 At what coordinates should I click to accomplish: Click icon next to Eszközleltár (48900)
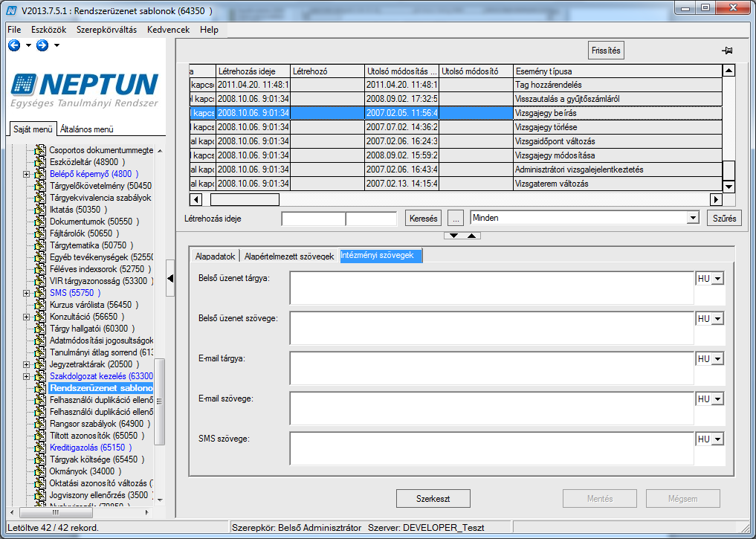(x=40, y=162)
